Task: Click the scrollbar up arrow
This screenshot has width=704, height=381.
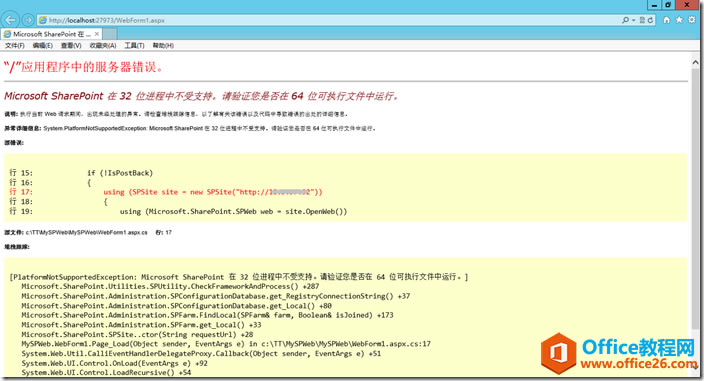Action: click(695, 63)
